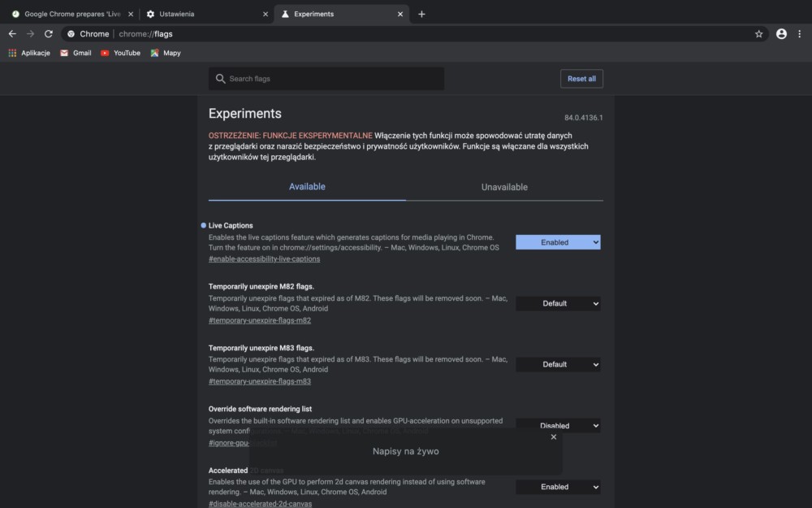Switch to the Google Chrome prepares 'Live tab
The height and width of the screenshot is (508, 812).
click(x=72, y=14)
